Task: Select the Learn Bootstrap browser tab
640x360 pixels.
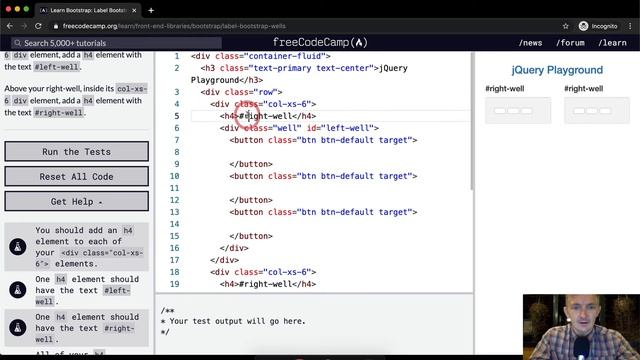Action: [x=88, y=11]
